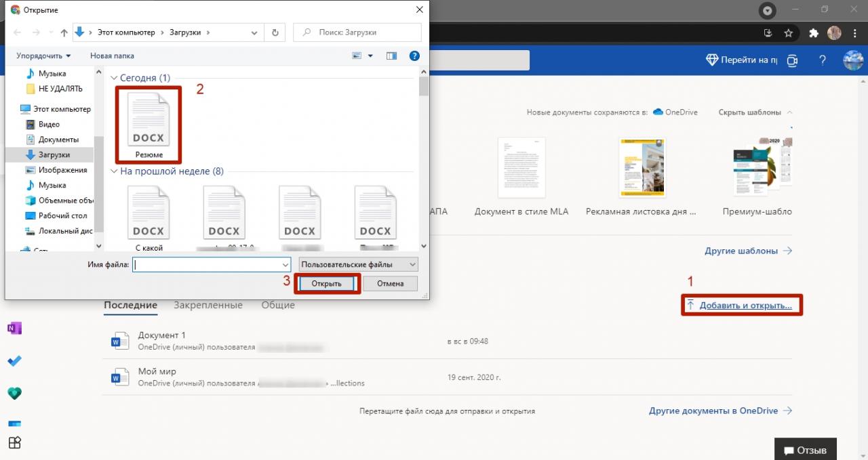Screen dimensions: 868x460
Task: Click the Добавить и открыть link
Action: pyautogui.click(x=745, y=306)
